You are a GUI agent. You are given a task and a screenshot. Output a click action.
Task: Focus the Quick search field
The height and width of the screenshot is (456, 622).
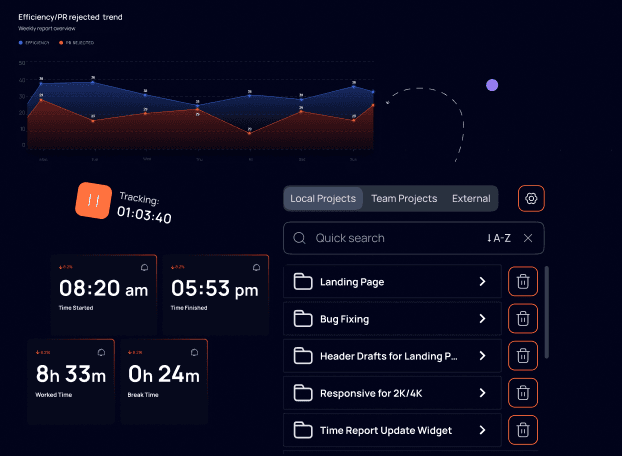point(414,238)
